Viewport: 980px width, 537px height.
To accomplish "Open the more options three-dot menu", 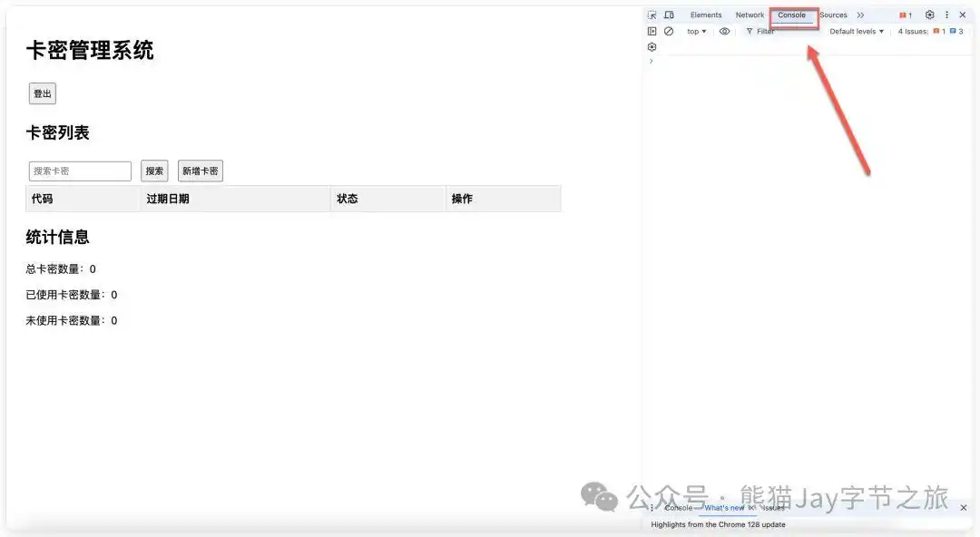I will point(946,14).
